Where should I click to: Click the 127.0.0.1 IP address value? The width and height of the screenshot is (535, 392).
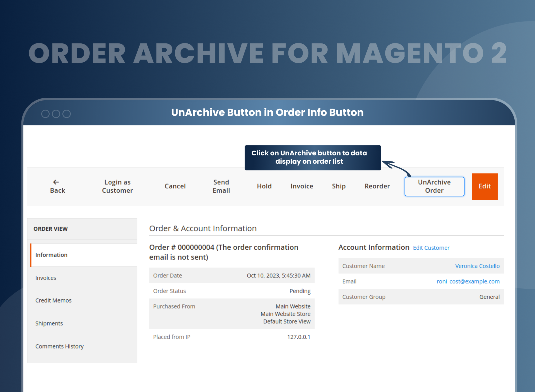pyautogui.click(x=299, y=337)
